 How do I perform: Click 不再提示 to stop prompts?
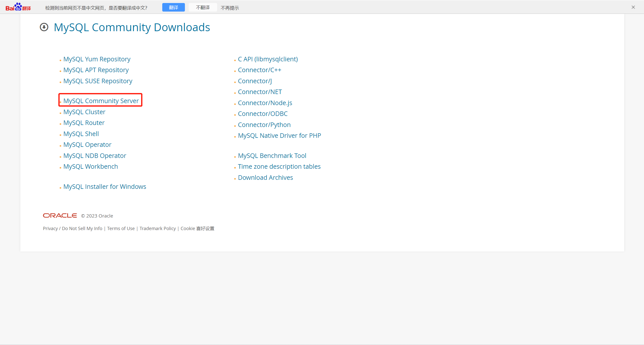[230, 8]
